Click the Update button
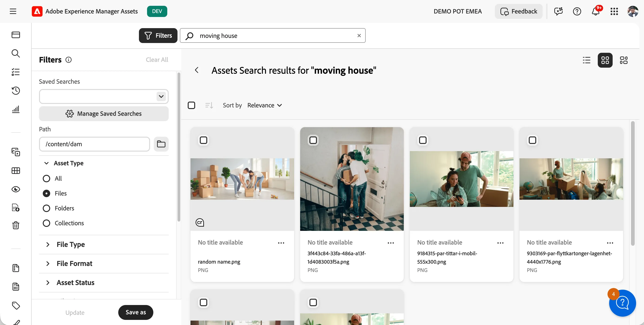Screen dimensions: 644x325 point(75,312)
